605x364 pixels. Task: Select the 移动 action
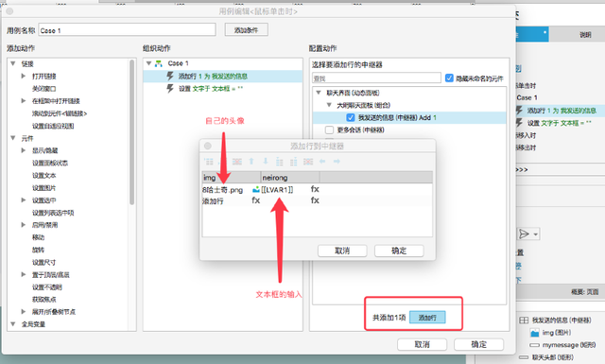[38, 237]
